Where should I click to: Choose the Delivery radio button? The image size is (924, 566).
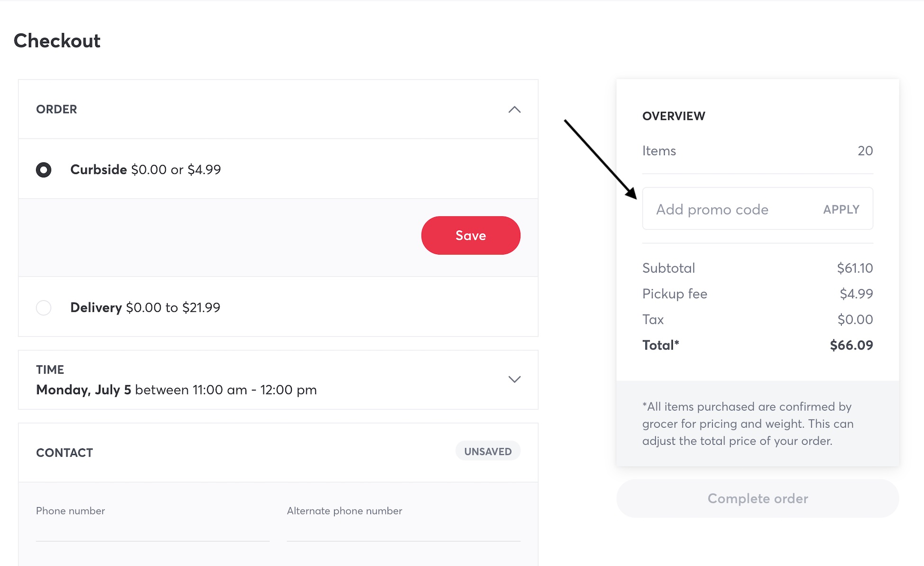pyautogui.click(x=44, y=308)
